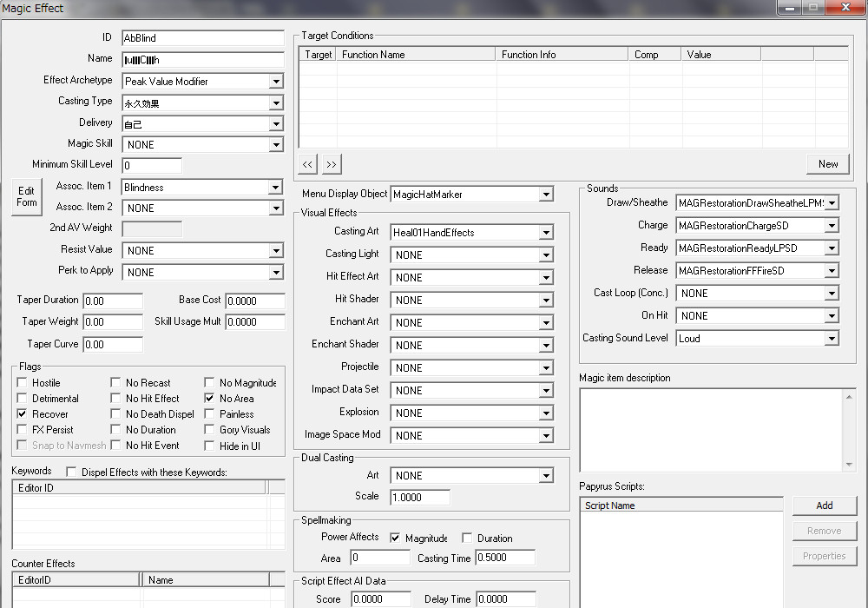Viewport: 868px width, 608px height.
Task: Click the Spellmaking Area field
Action: coord(380,558)
